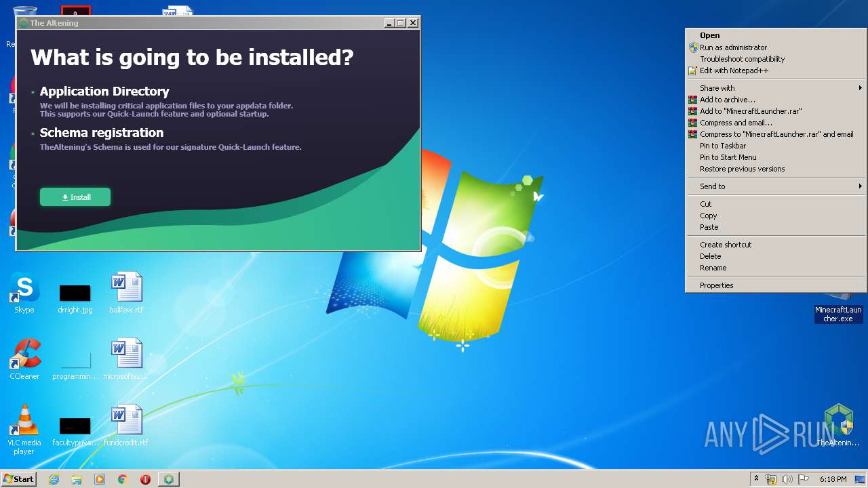Screen dimensions: 868x488
Task: Choose Pin to Start Menu
Action: pos(776,157)
